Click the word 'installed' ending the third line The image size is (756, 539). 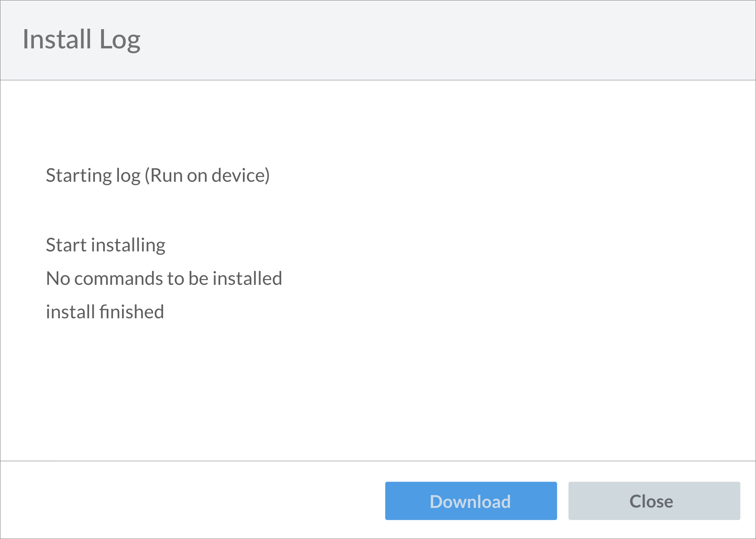tap(247, 279)
